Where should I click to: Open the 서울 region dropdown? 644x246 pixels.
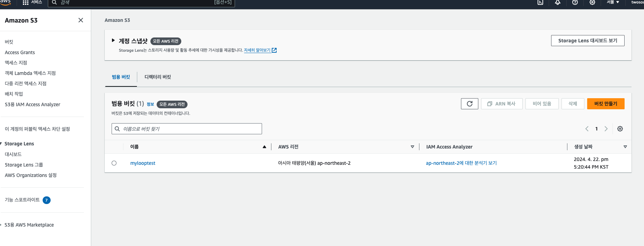click(613, 2)
